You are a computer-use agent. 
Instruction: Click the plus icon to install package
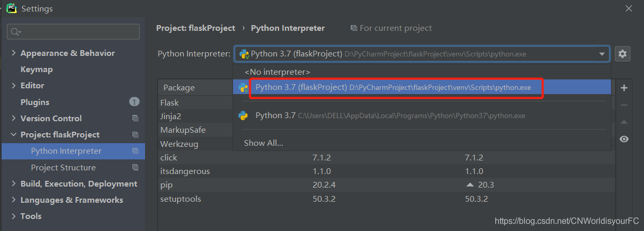[624, 88]
